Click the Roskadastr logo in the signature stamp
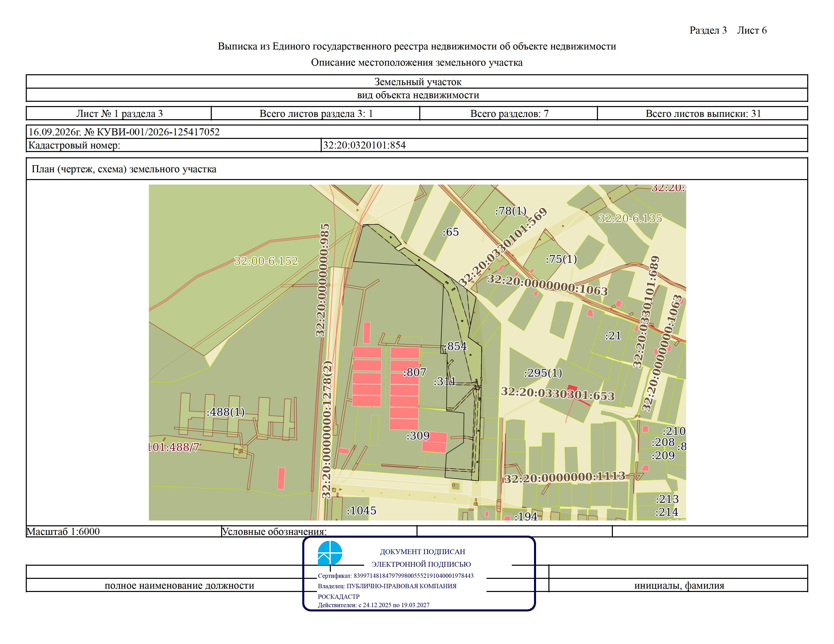Image resolution: width=834 pixels, height=644 pixels. click(x=330, y=553)
